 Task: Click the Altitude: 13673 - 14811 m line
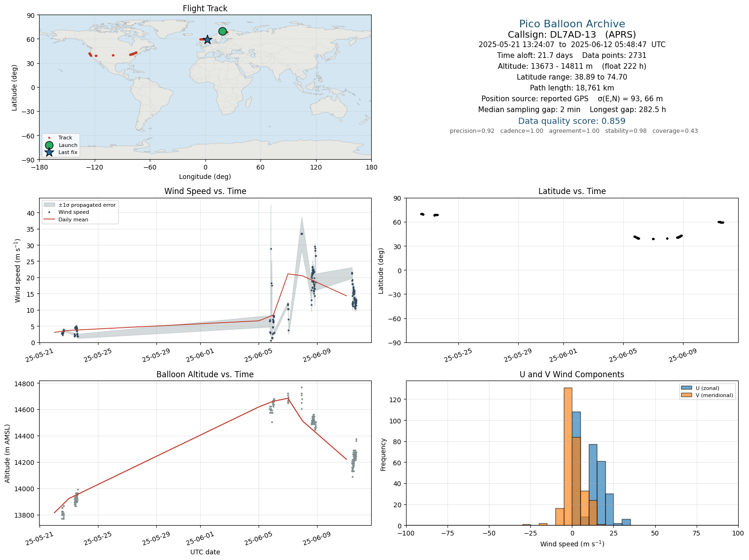click(x=572, y=66)
